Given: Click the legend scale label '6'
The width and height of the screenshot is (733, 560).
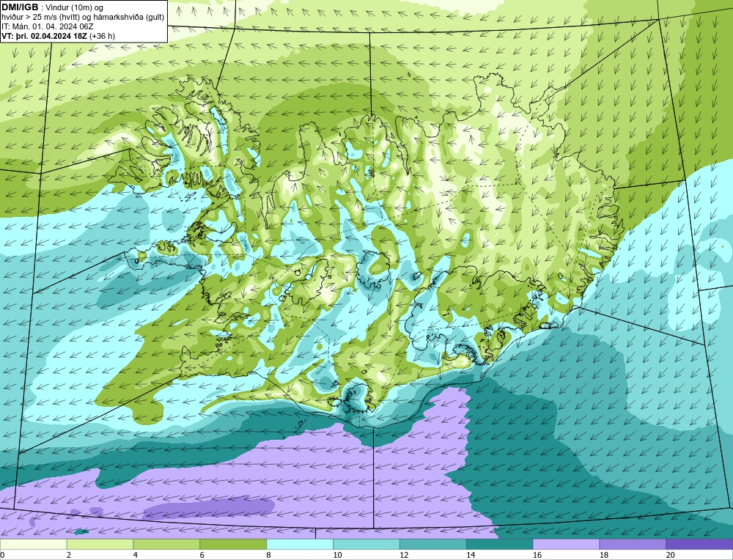Looking at the screenshot, I should (202, 555).
